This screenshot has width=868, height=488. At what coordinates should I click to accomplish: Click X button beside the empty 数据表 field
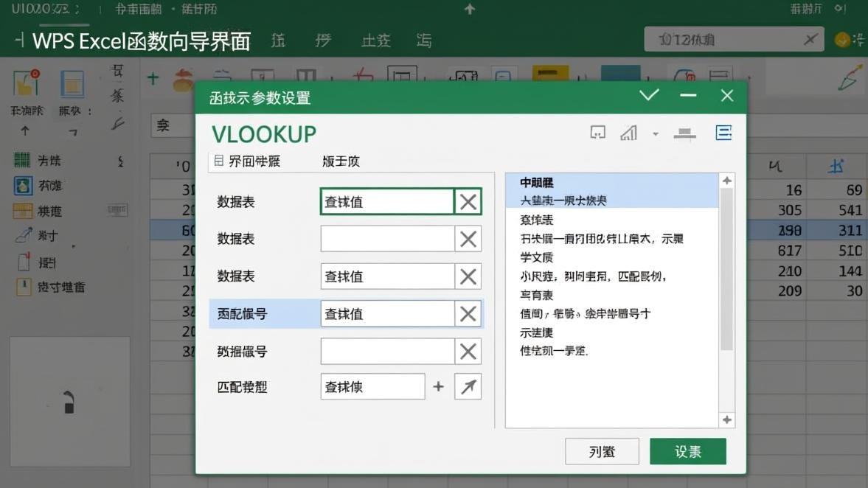468,239
